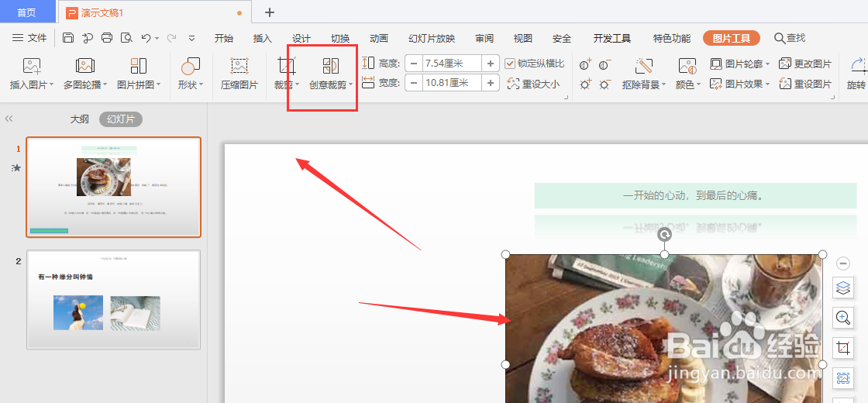
Task: Open the 审阅 review tab
Action: 484,38
